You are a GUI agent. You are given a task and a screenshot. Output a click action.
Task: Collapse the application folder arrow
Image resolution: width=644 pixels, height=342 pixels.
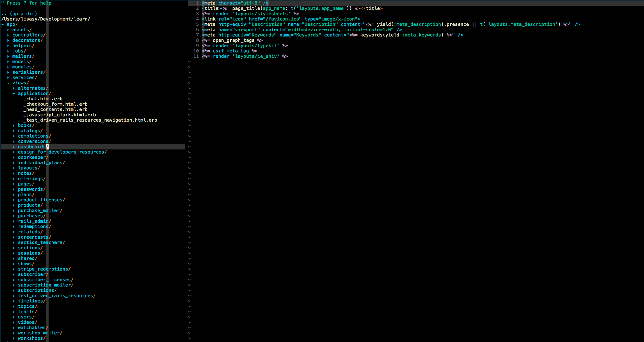14,94
